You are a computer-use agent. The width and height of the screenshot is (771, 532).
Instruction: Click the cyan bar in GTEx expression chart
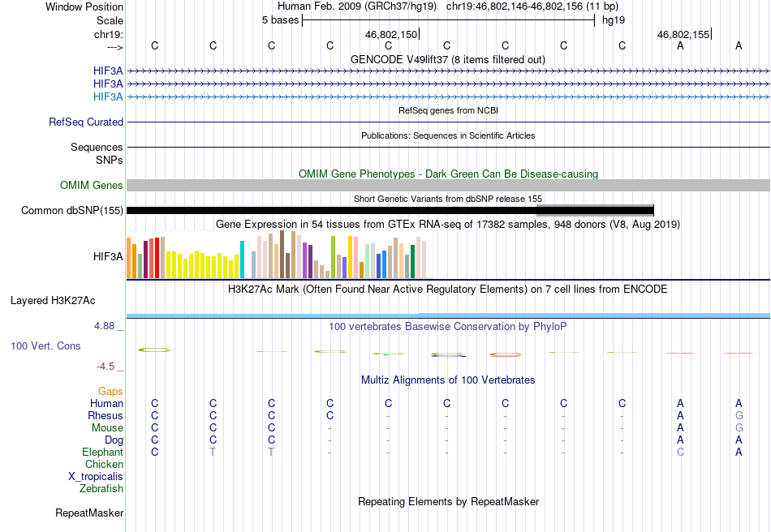coord(242,260)
